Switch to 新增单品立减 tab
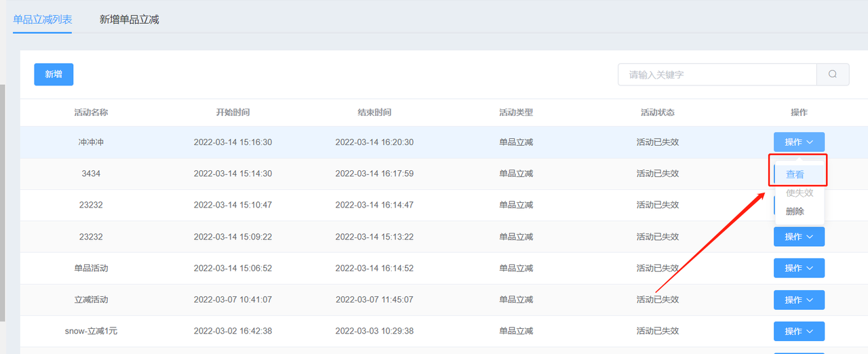Screen dimensions: 868x354 [129, 20]
